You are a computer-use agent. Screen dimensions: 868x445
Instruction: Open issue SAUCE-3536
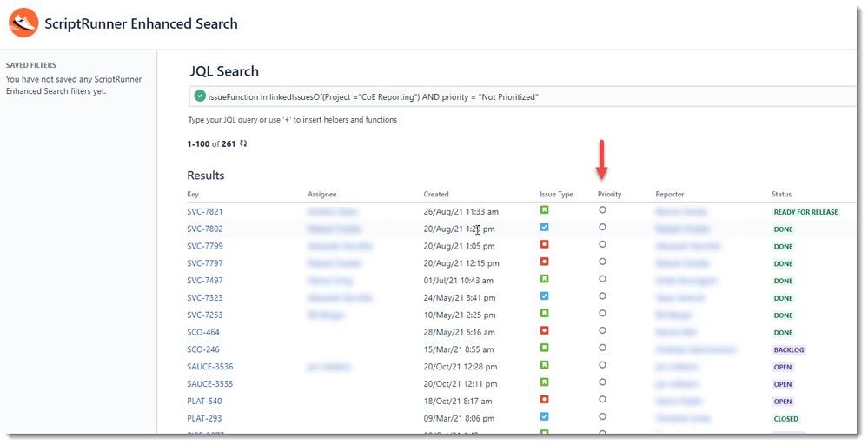click(209, 367)
